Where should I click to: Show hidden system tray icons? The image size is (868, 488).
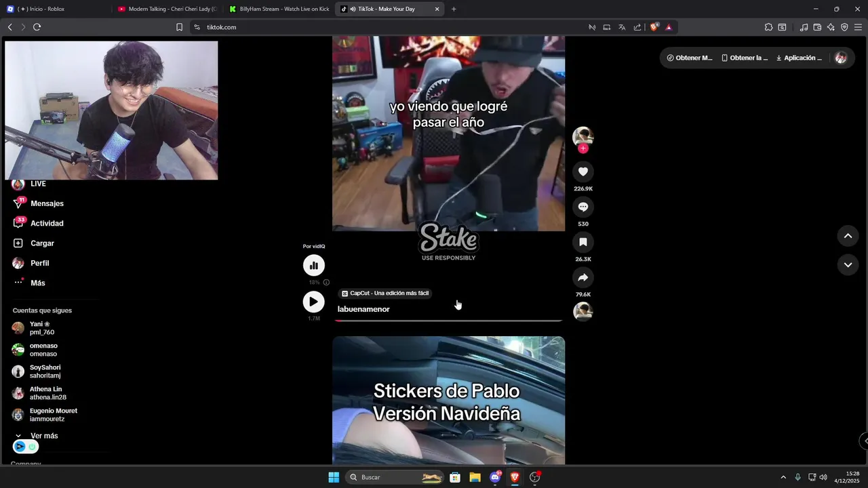coord(783,477)
